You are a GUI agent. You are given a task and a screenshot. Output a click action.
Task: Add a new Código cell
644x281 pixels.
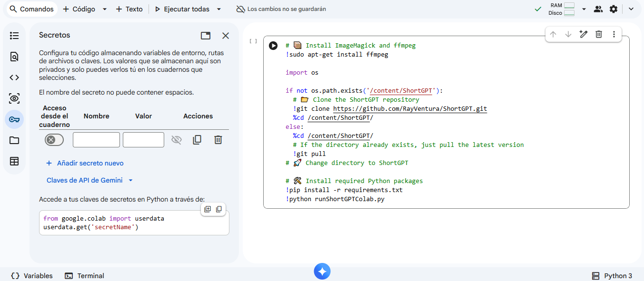point(79,9)
